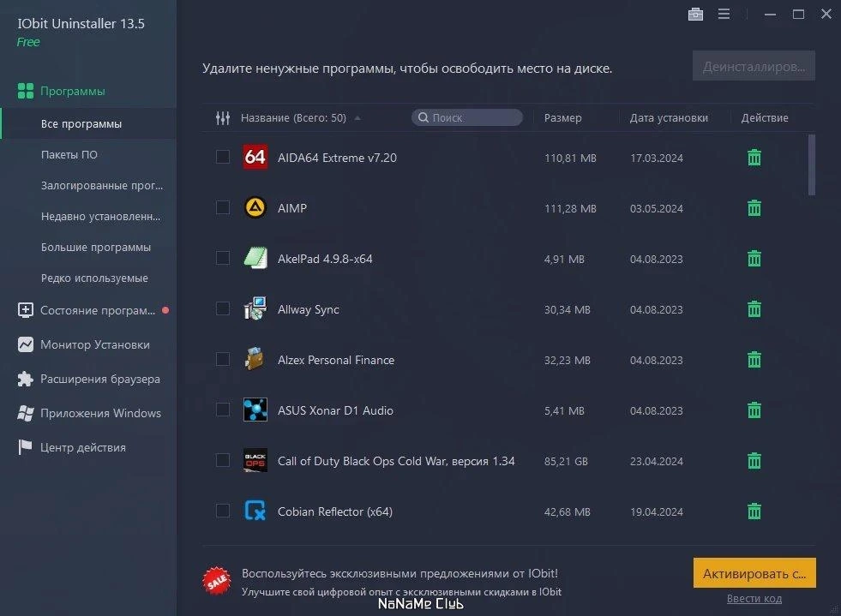The height and width of the screenshot is (616, 841).
Task: Click trash icon for Cobian Reflector
Action: coord(754,511)
